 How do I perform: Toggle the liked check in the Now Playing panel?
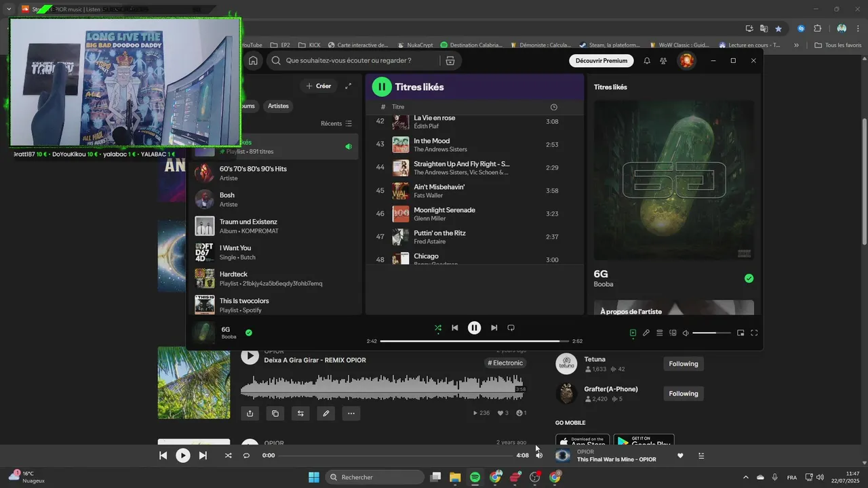coord(749,278)
